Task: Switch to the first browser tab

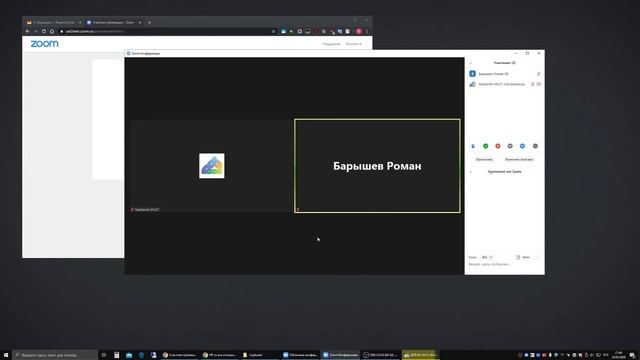Action: (52, 22)
